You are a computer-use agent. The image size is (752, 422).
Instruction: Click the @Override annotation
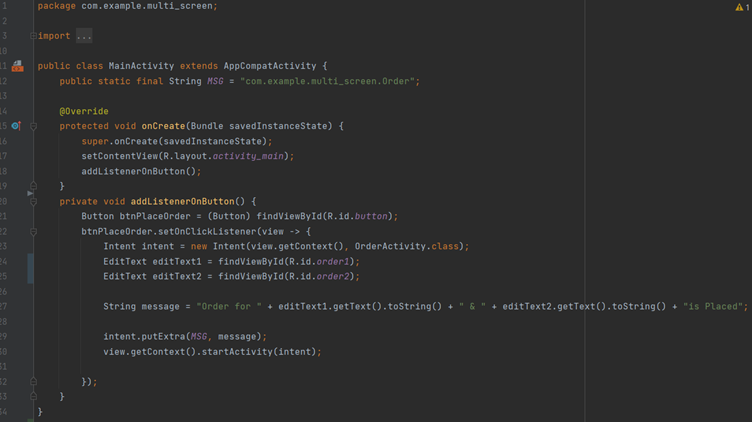84,111
